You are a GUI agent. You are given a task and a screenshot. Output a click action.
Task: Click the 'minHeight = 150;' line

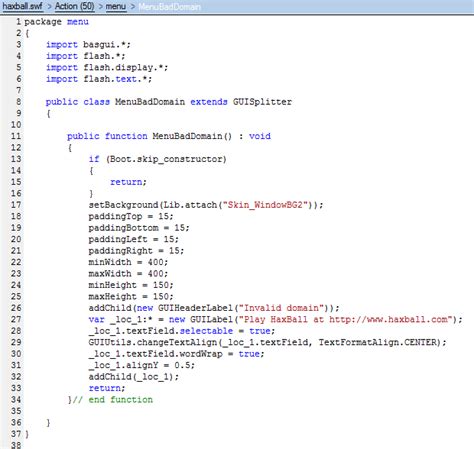point(131,285)
